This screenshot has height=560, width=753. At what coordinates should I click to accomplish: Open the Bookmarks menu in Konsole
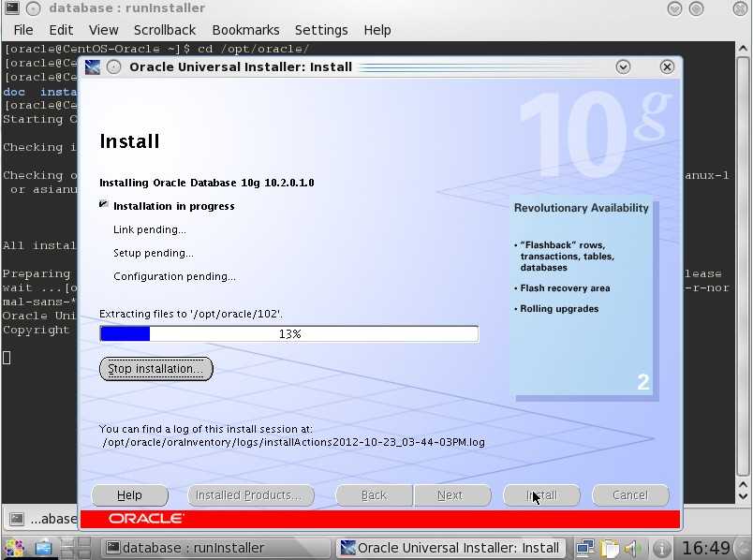[245, 30]
